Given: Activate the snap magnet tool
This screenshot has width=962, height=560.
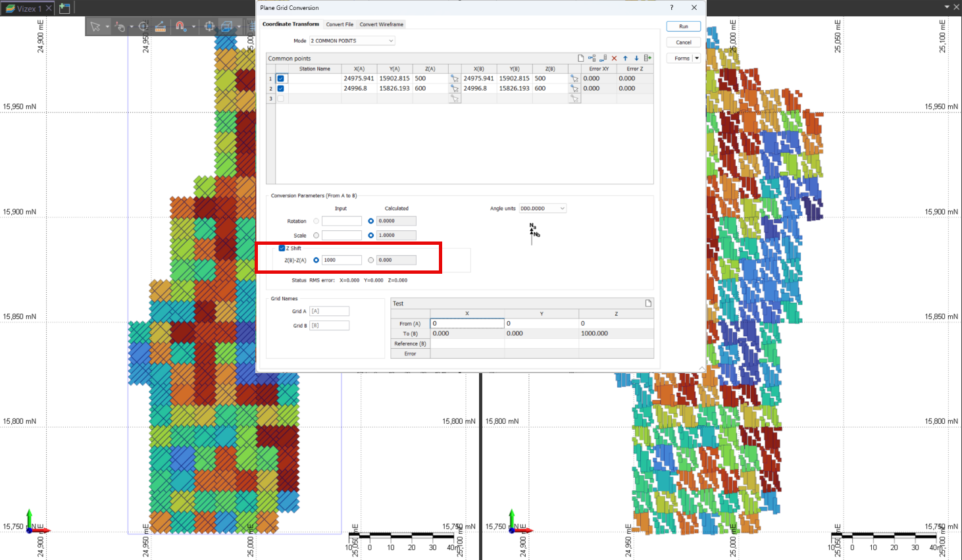Looking at the screenshot, I should point(180,26).
